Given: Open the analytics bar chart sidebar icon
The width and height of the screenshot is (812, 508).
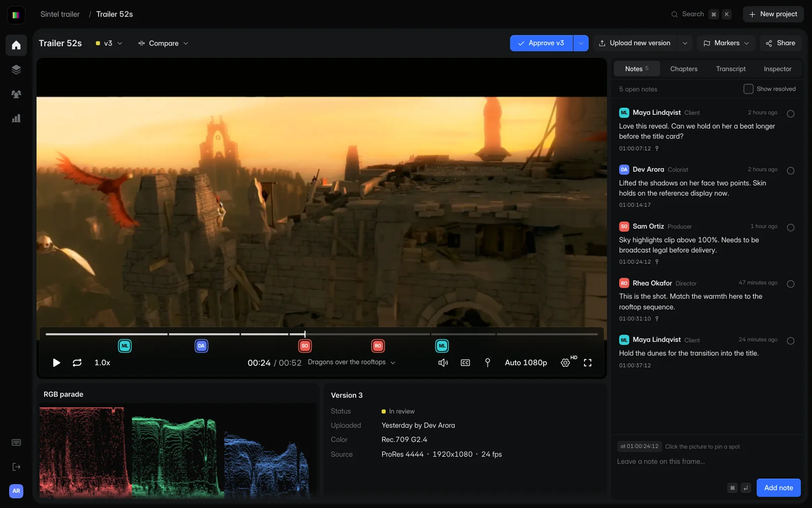Looking at the screenshot, I should pyautogui.click(x=16, y=118).
